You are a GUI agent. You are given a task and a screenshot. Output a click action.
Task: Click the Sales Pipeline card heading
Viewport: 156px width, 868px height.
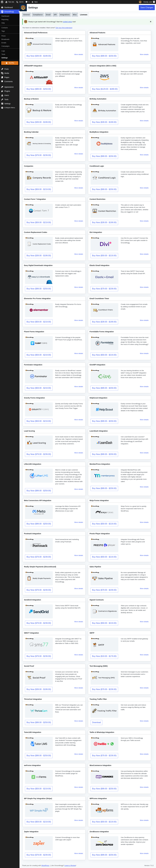click(95, 567)
